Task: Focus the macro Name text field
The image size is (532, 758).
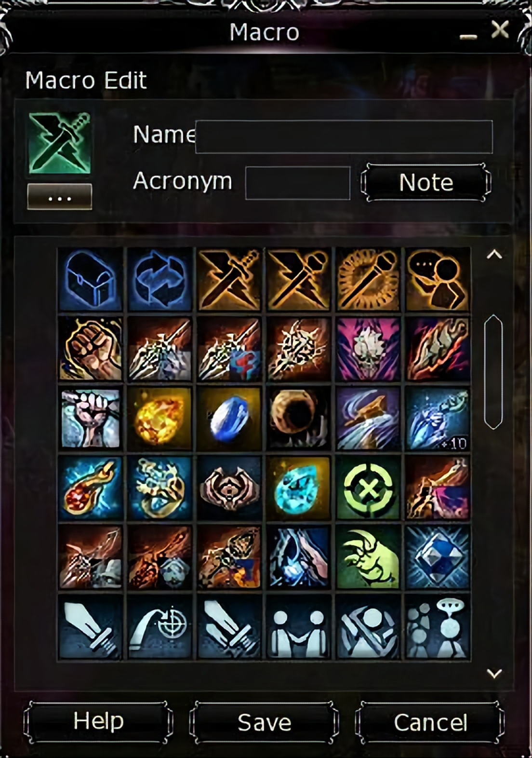Action: (344, 137)
